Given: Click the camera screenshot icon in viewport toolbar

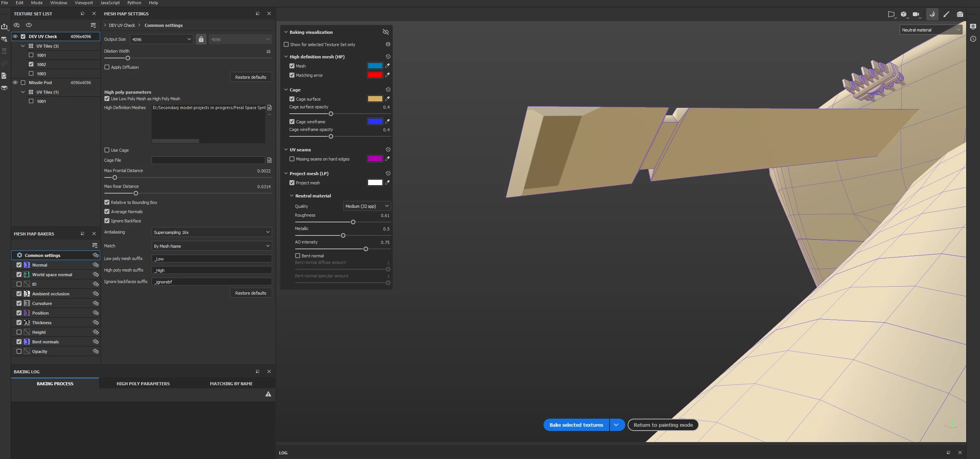Looking at the screenshot, I should tap(960, 14).
